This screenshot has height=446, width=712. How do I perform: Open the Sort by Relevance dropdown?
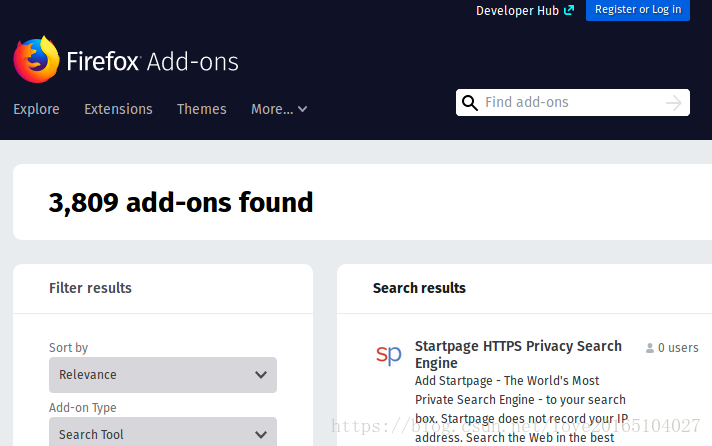(x=163, y=375)
